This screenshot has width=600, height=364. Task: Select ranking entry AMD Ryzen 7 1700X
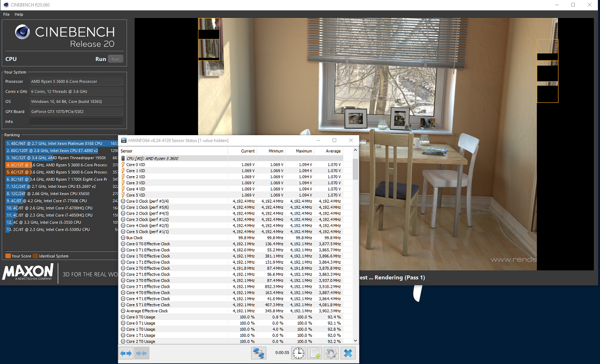pyautogui.click(x=61, y=179)
